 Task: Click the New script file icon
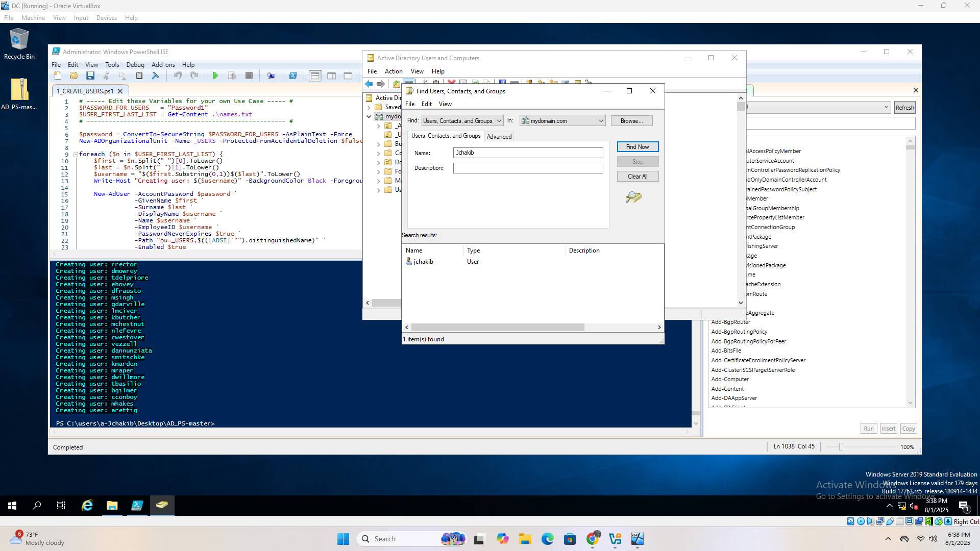pos(58,76)
